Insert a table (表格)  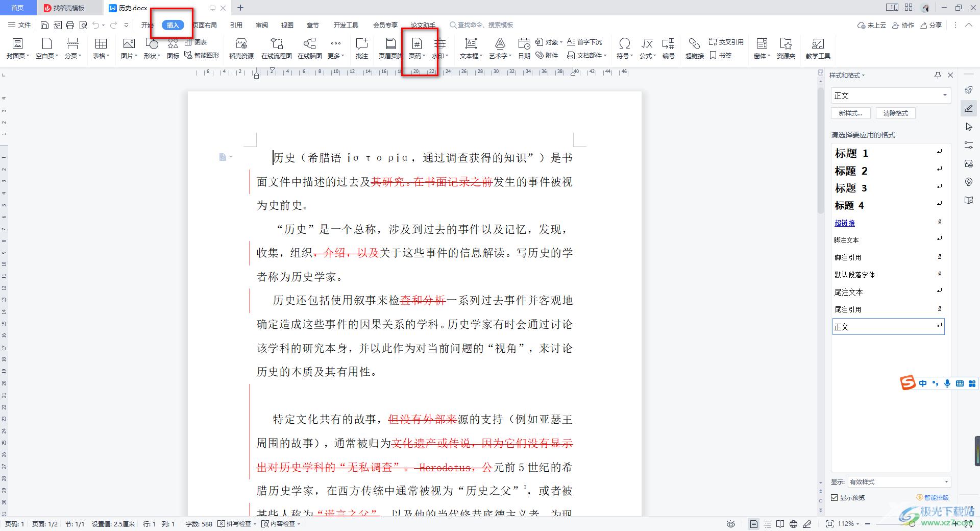click(101, 49)
